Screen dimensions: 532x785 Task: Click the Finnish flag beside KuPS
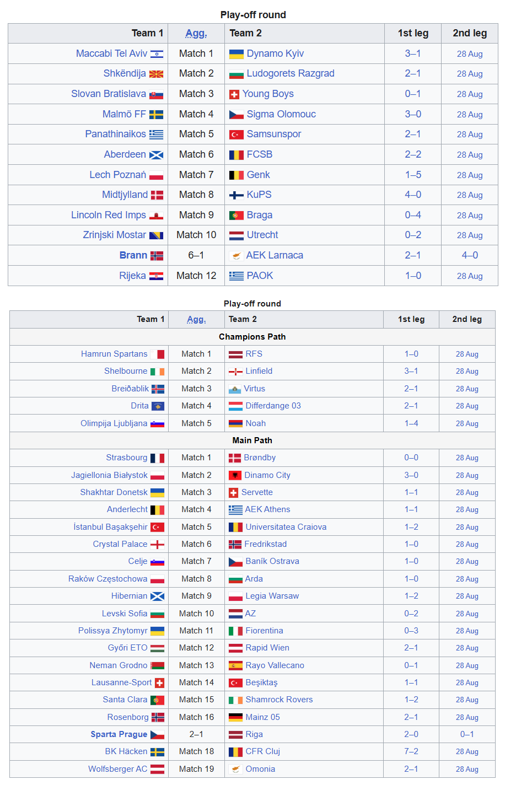237,195
